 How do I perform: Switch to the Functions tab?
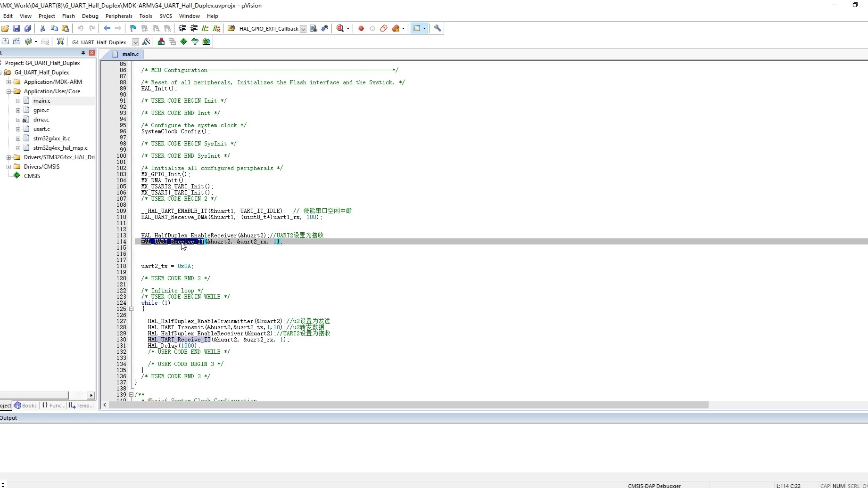[x=53, y=406]
